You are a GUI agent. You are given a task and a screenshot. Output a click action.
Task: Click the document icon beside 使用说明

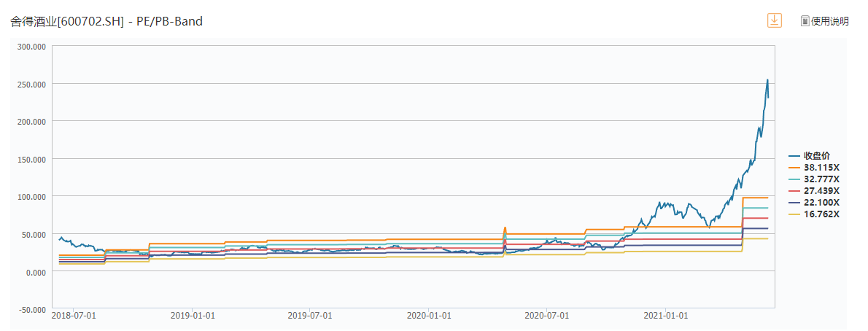pos(805,21)
